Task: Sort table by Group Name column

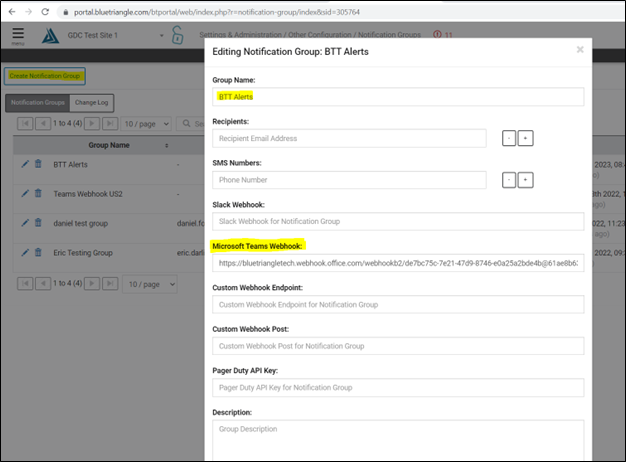Action: click(x=108, y=145)
